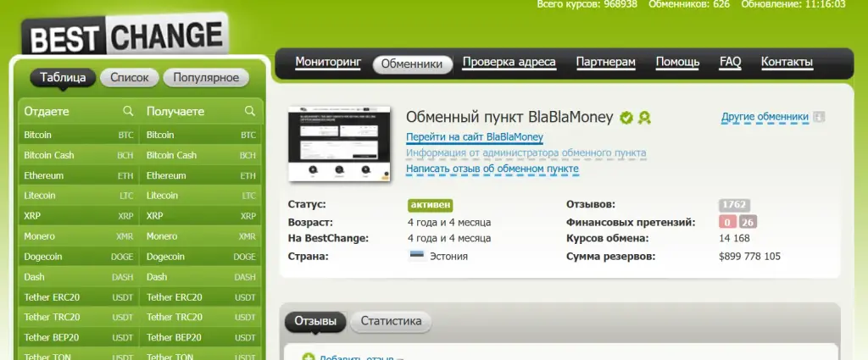Select Ethereum in the Отдаете column
Image resolution: width=868 pixels, height=360 pixels.
(x=79, y=176)
